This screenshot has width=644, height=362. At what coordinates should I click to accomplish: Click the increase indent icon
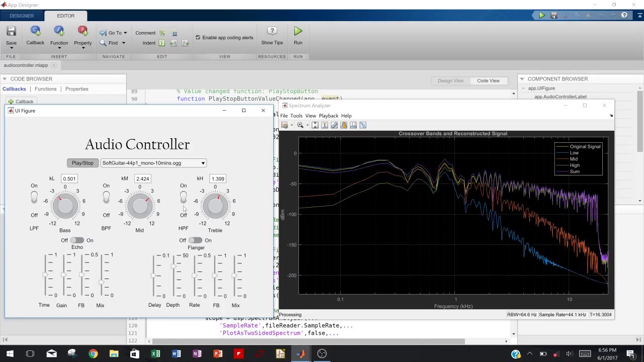tap(174, 43)
